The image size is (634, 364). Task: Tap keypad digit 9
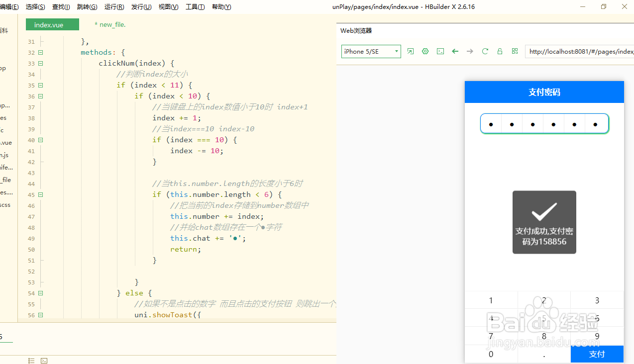click(x=597, y=336)
